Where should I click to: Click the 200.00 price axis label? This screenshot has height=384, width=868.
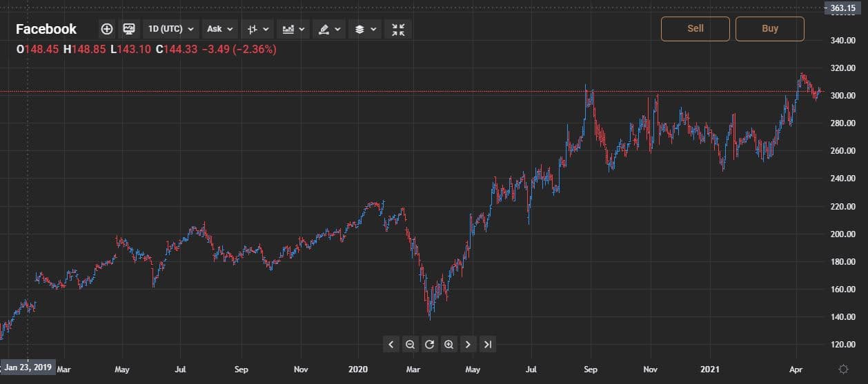click(844, 234)
